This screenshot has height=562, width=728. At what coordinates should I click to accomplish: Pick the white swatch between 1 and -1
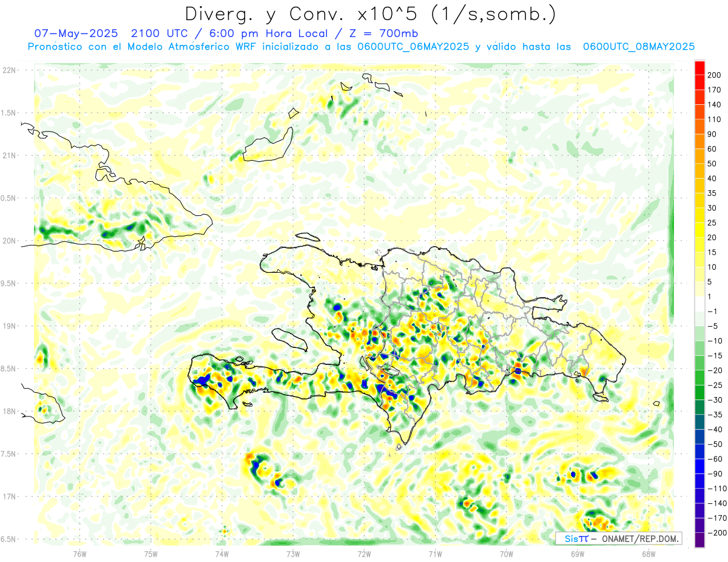(700, 304)
